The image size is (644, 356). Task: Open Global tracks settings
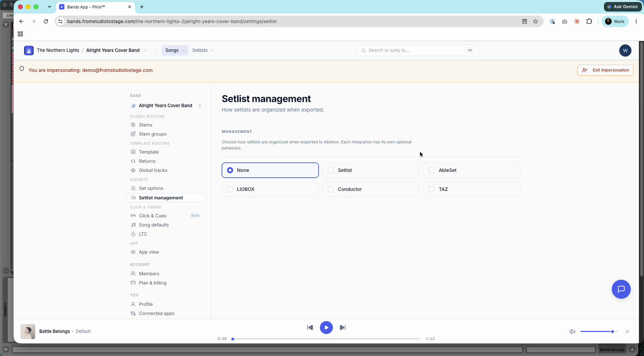click(166, 170)
